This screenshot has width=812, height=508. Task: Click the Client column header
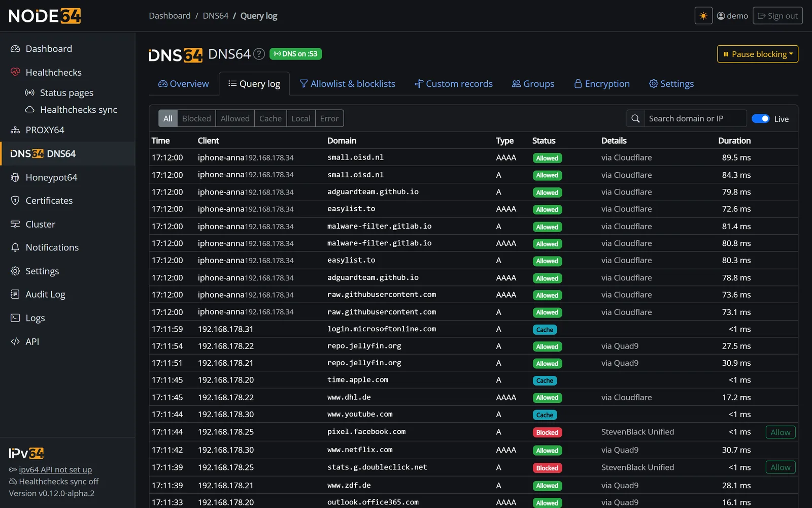[209, 141]
